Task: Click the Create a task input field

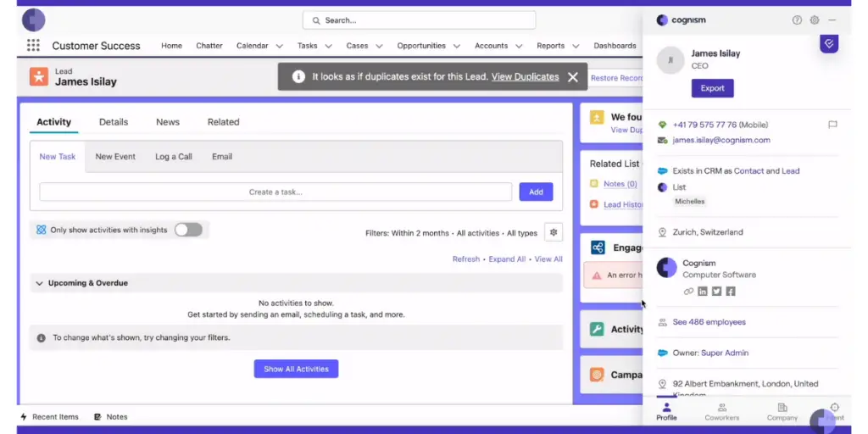Action: 275,192
